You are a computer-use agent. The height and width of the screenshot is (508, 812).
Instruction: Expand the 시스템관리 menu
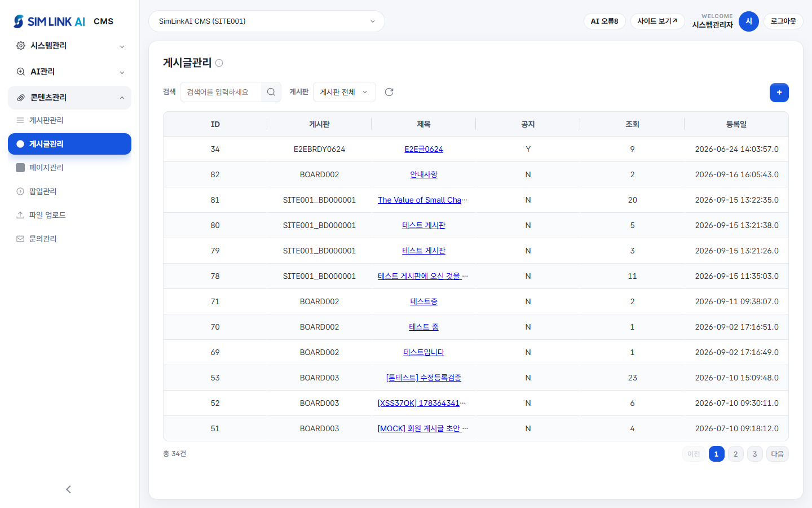70,46
